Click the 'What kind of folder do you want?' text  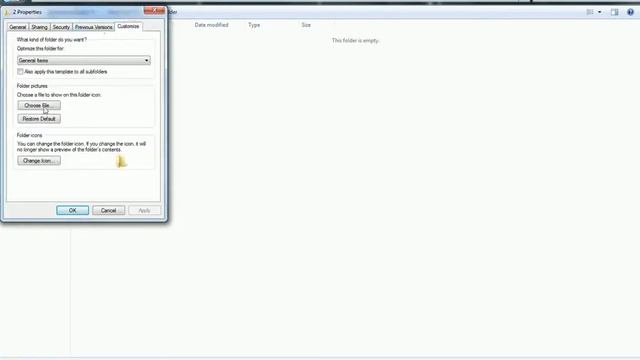click(52, 40)
